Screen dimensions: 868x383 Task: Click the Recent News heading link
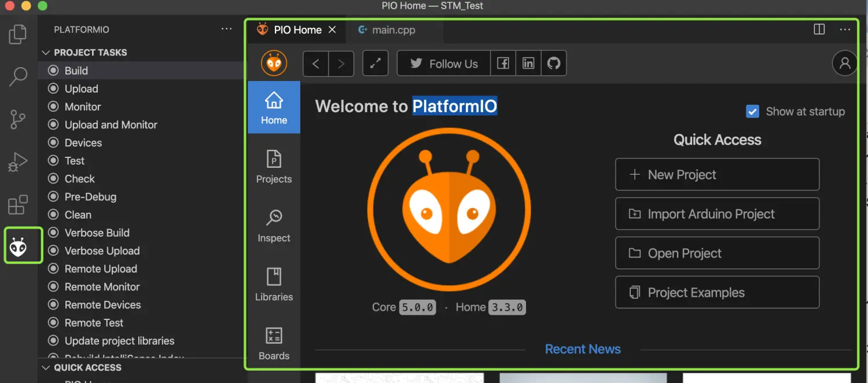pyautogui.click(x=583, y=349)
